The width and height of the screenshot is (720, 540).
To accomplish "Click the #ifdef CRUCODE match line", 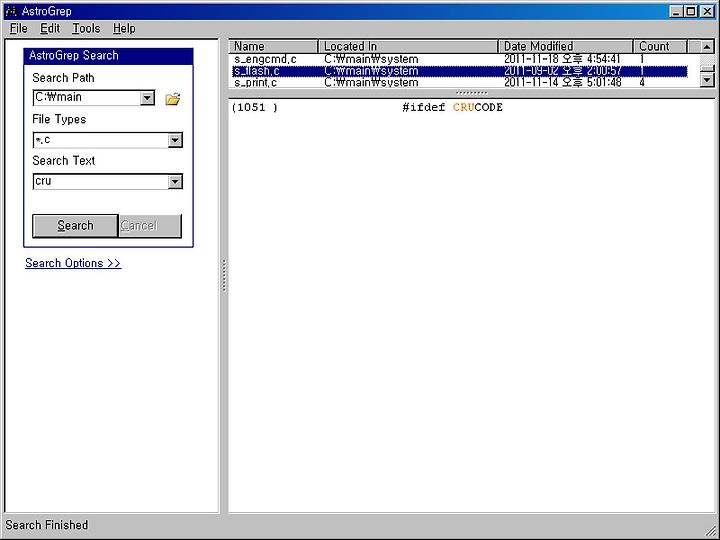I will pyautogui.click(x=452, y=107).
